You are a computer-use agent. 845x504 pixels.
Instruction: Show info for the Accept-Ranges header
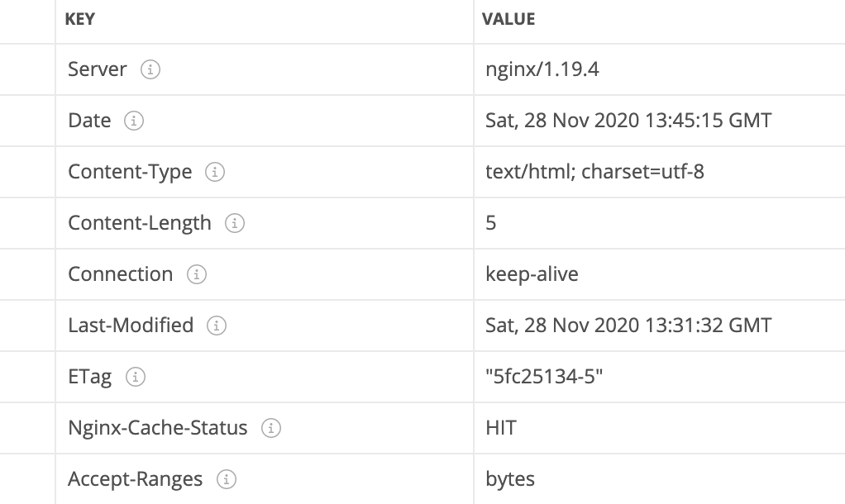point(227,479)
